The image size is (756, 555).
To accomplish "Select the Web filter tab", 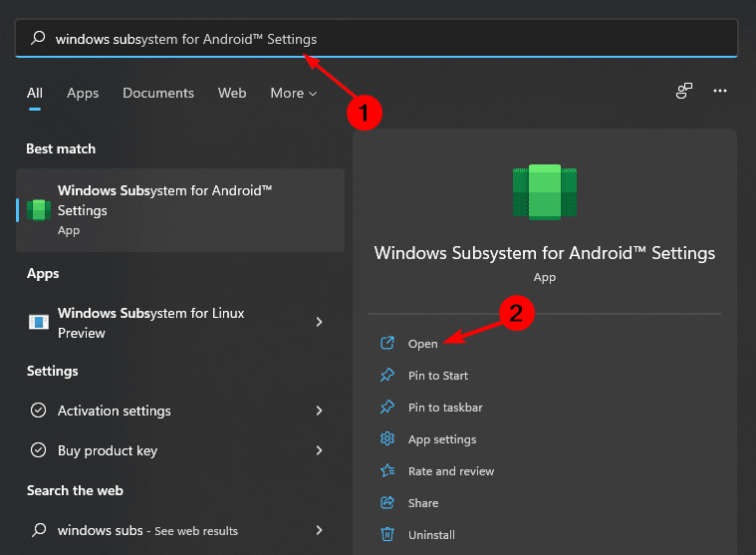I will tap(232, 93).
